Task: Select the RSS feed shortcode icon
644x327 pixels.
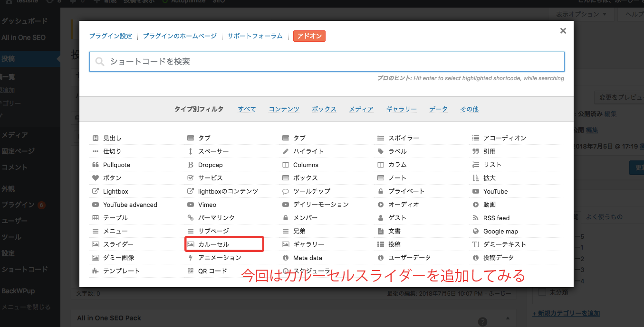Action: 476,218
